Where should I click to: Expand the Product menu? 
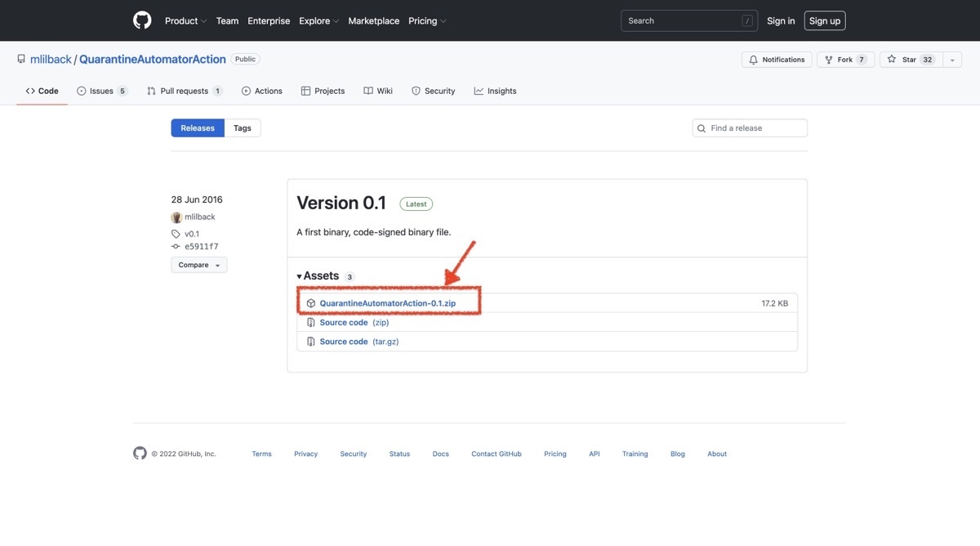click(x=185, y=21)
